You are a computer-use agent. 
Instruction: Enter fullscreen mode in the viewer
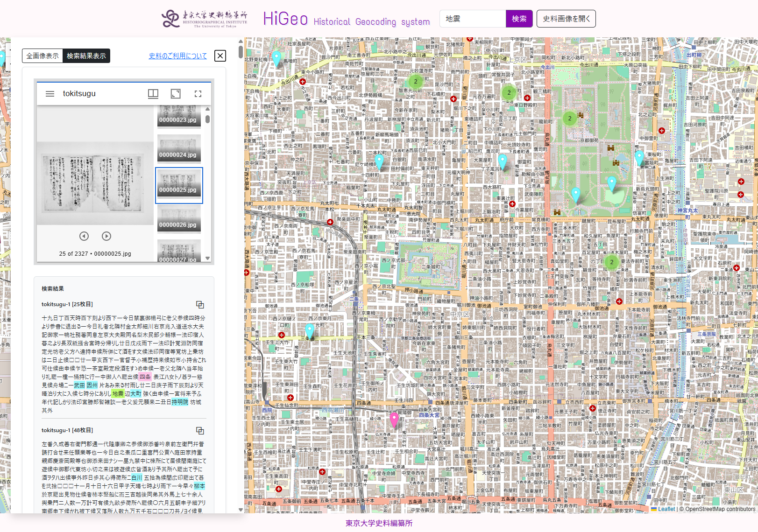coord(198,94)
